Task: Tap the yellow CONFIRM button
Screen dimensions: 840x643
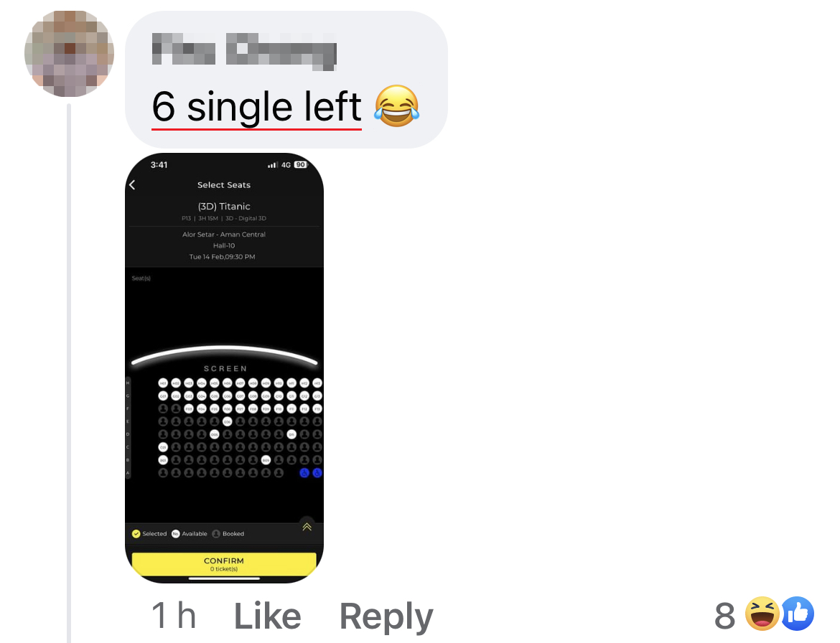Action: pyautogui.click(x=224, y=564)
